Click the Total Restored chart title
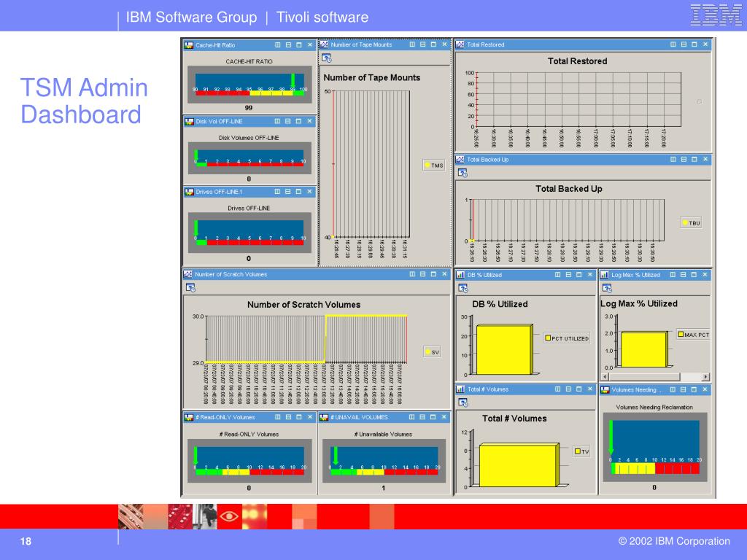 (578, 61)
